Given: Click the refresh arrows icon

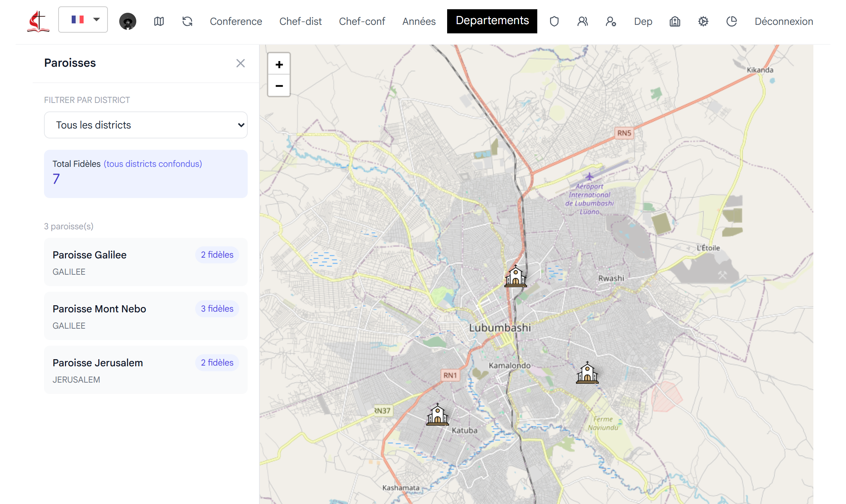Looking at the screenshot, I should [x=187, y=21].
